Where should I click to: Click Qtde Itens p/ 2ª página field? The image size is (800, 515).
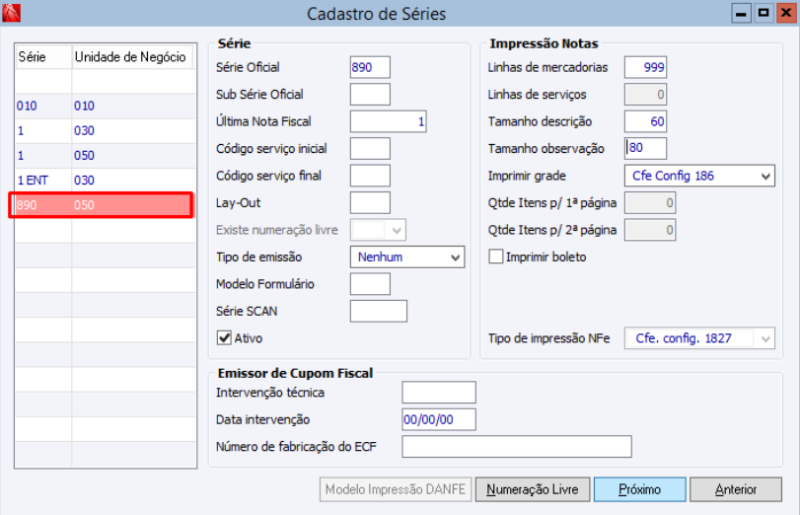[650, 230]
